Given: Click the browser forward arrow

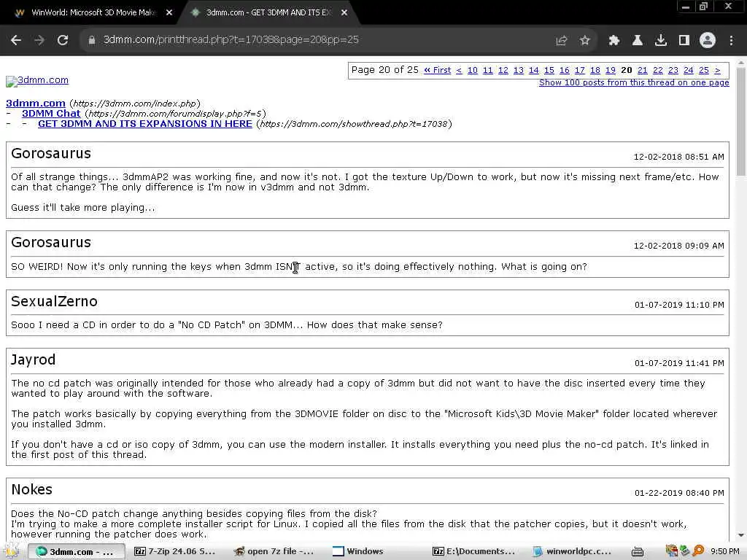Looking at the screenshot, I should point(39,40).
